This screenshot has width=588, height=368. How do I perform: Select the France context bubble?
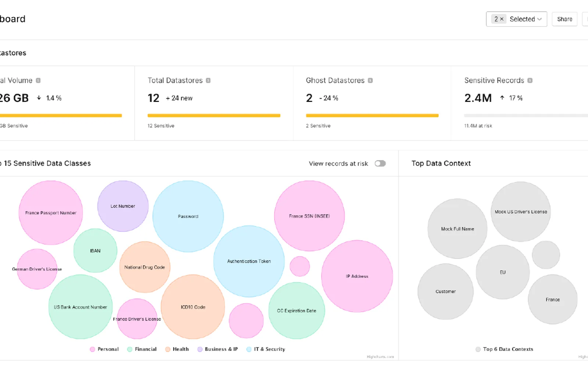(553, 300)
